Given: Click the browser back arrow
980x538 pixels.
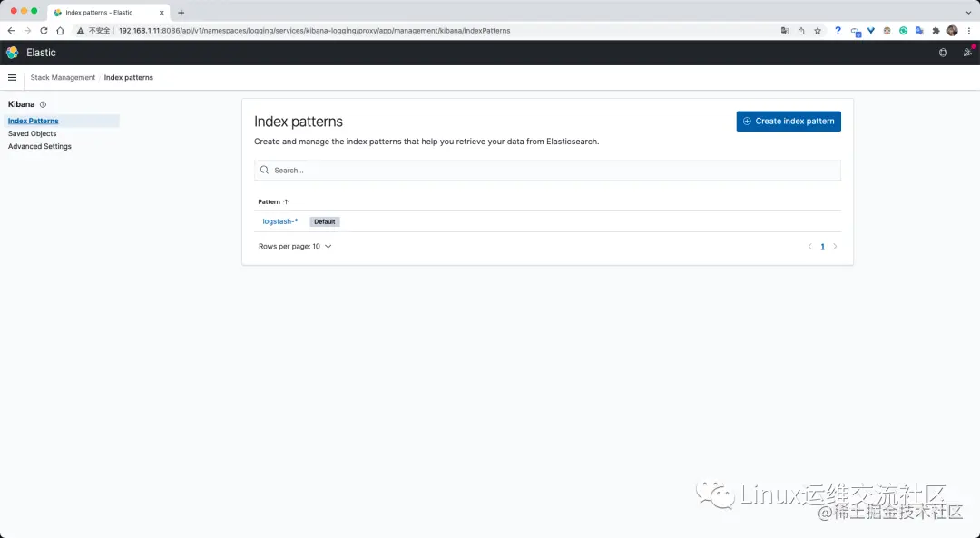Looking at the screenshot, I should [11, 31].
